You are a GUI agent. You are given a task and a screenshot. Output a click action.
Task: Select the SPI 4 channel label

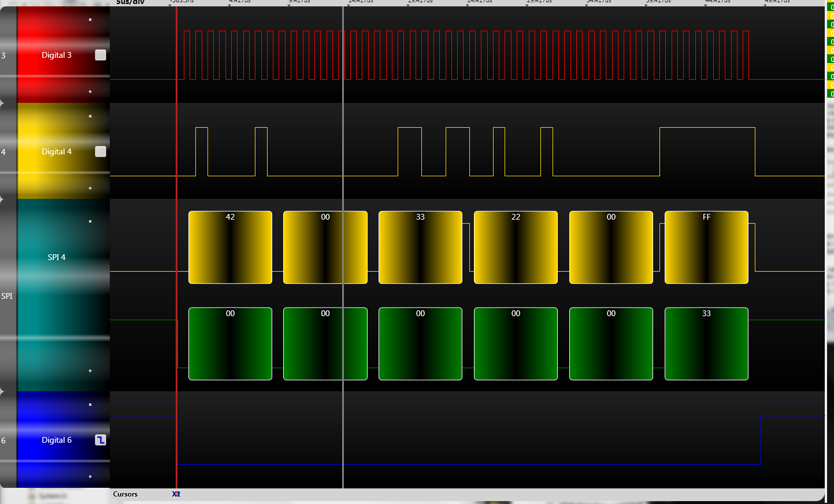click(57, 257)
